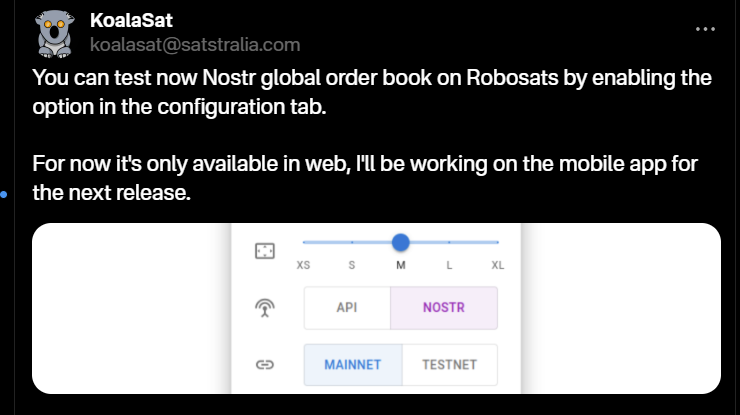Select the API connection option

click(x=347, y=308)
